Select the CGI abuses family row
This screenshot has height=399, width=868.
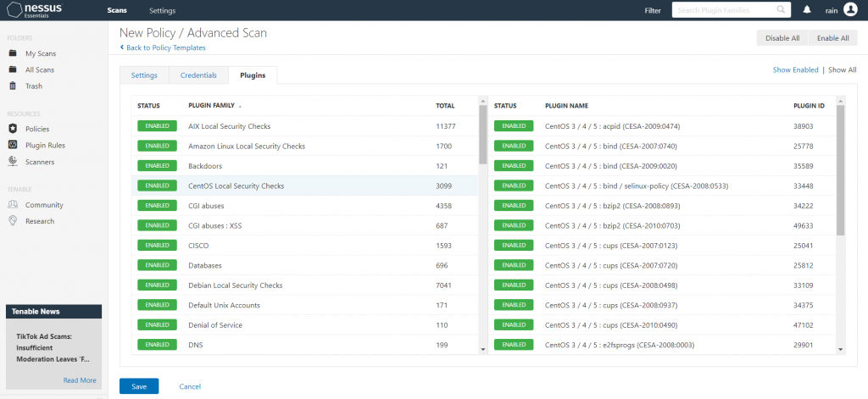coord(304,206)
